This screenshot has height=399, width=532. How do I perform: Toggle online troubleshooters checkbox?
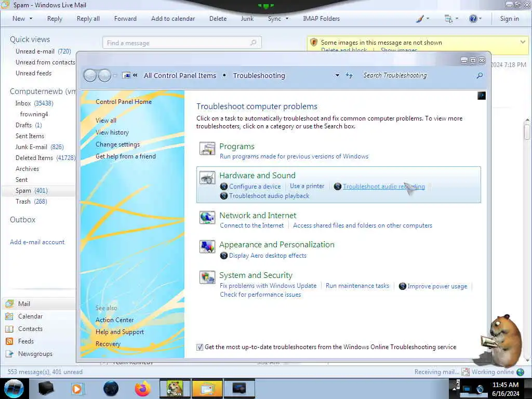(x=200, y=347)
